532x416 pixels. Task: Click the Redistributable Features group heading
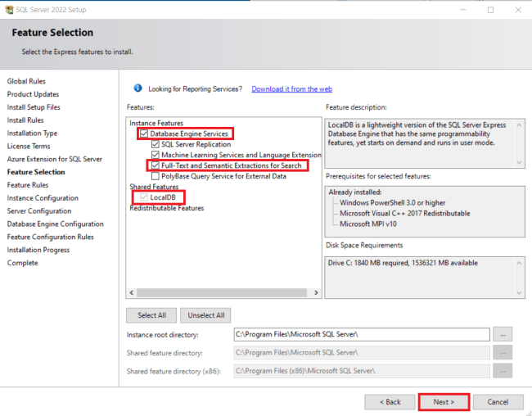(167, 208)
